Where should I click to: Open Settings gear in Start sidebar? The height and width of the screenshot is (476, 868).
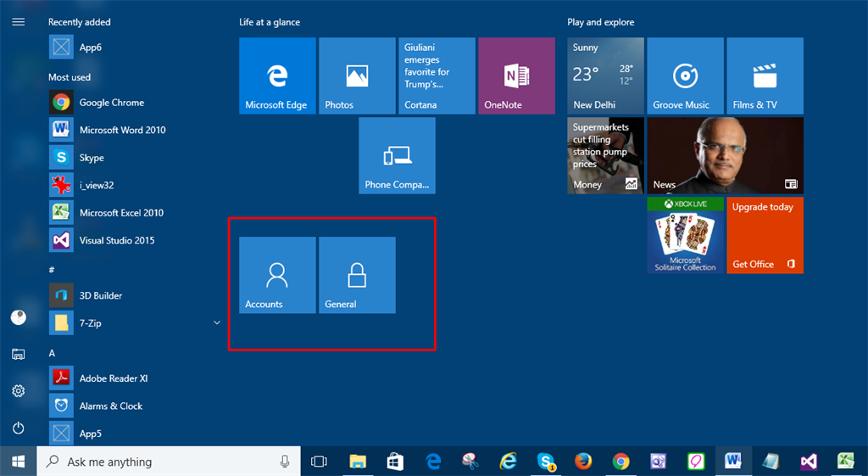[18, 391]
